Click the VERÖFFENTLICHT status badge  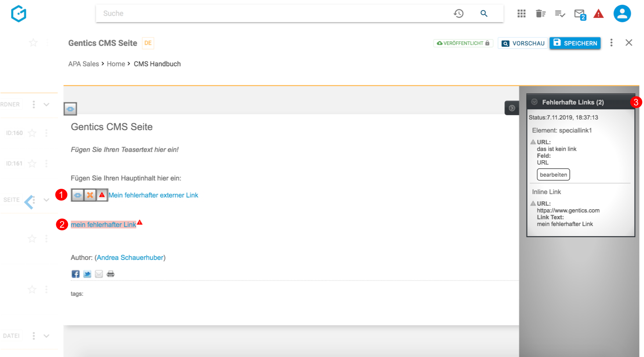(463, 43)
